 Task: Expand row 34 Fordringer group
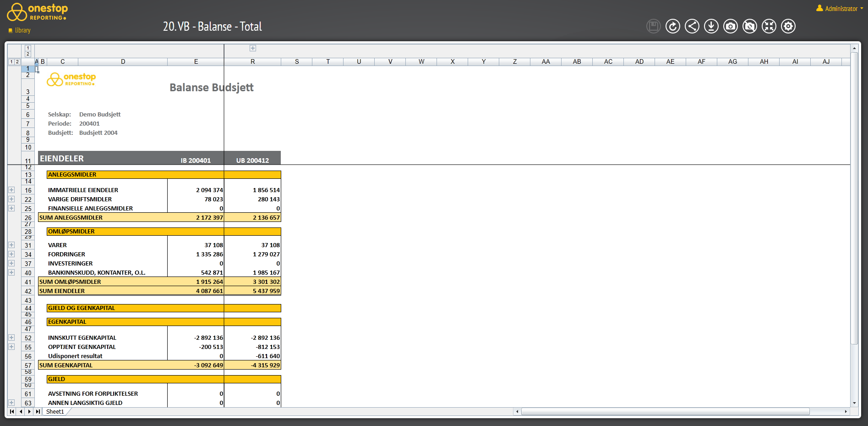click(x=11, y=254)
